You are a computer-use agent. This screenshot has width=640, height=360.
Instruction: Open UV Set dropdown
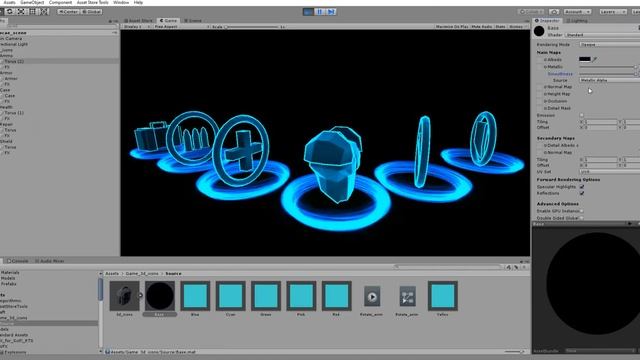tap(609, 172)
